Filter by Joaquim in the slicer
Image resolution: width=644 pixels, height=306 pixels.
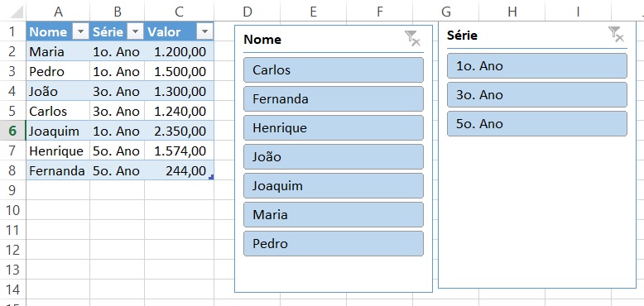click(334, 185)
